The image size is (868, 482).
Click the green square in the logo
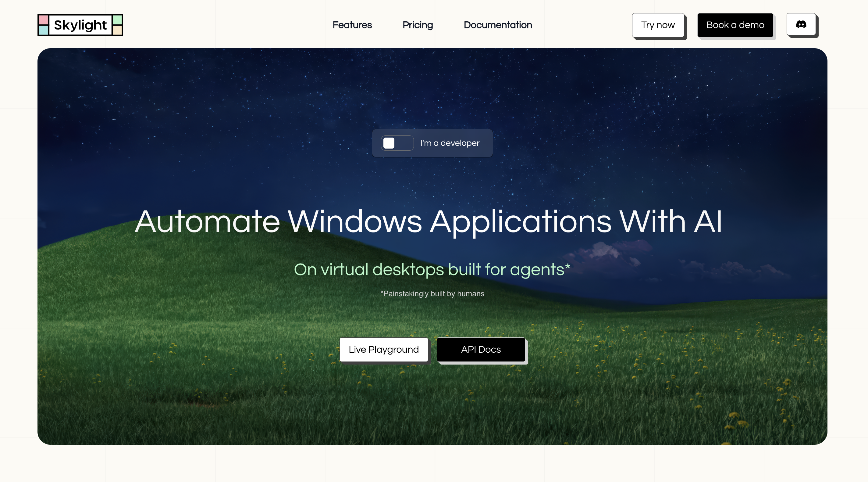[x=117, y=20]
